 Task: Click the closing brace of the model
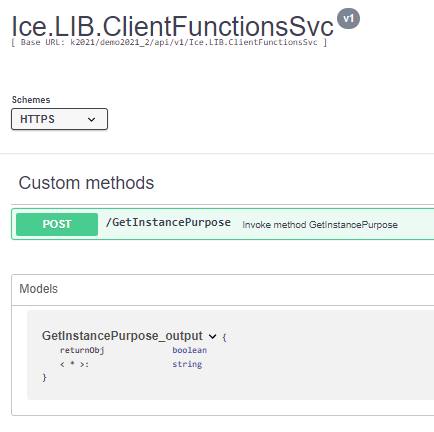44,377
